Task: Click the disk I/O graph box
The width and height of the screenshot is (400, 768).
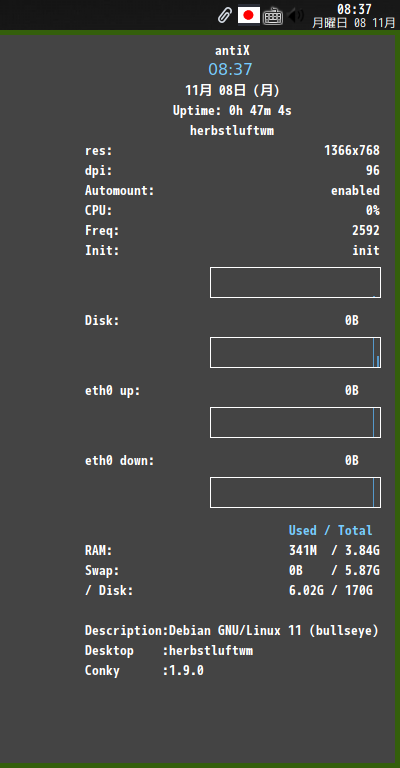Action: coord(295,353)
